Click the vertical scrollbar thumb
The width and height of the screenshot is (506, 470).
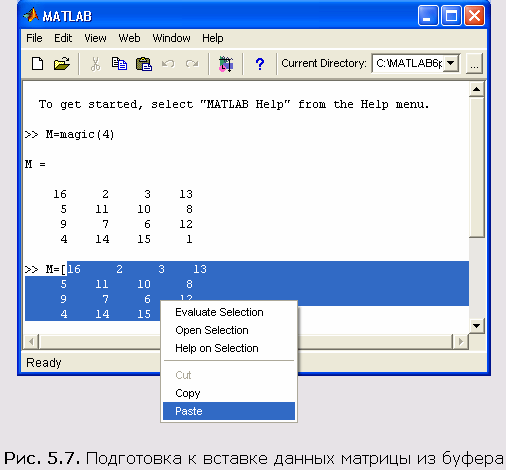pyautogui.click(x=477, y=167)
